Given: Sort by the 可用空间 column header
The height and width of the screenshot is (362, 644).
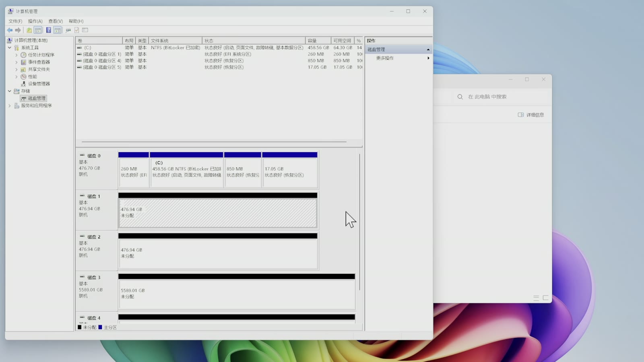Looking at the screenshot, I should coord(343,41).
